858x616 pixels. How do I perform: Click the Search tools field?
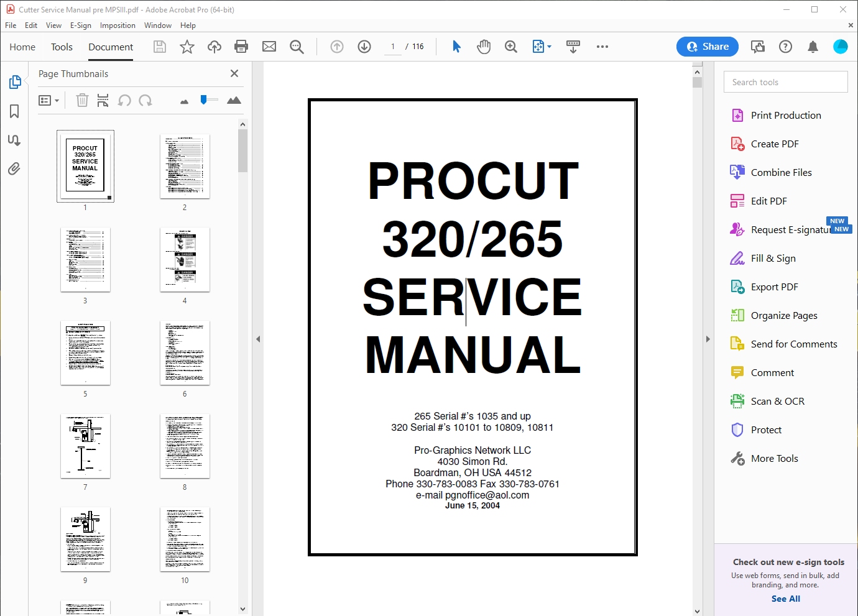tap(786, 82)
